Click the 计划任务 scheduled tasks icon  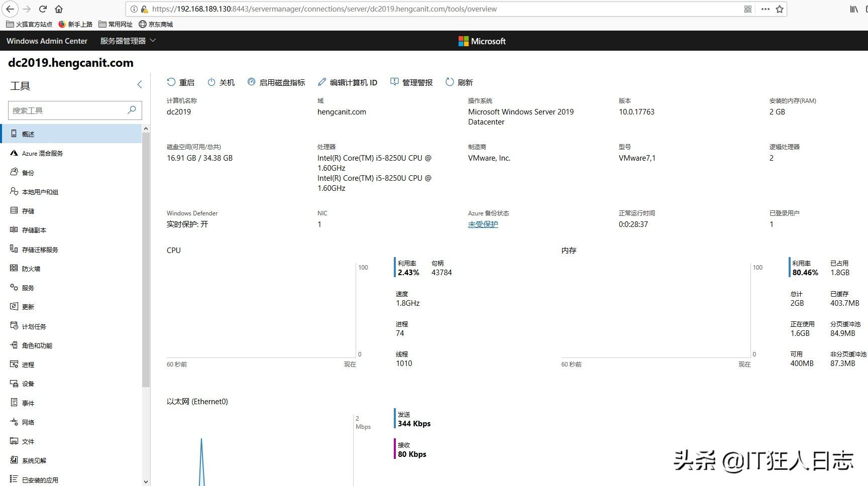[x=14, y=326]
